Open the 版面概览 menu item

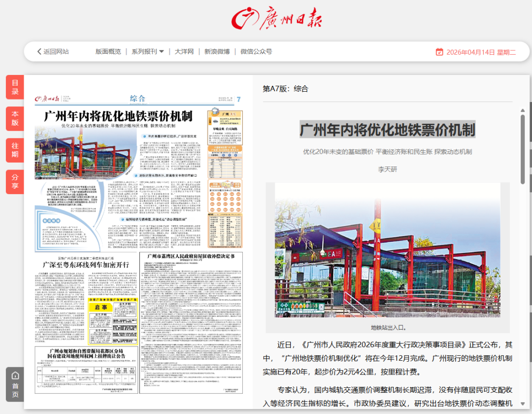108,52
